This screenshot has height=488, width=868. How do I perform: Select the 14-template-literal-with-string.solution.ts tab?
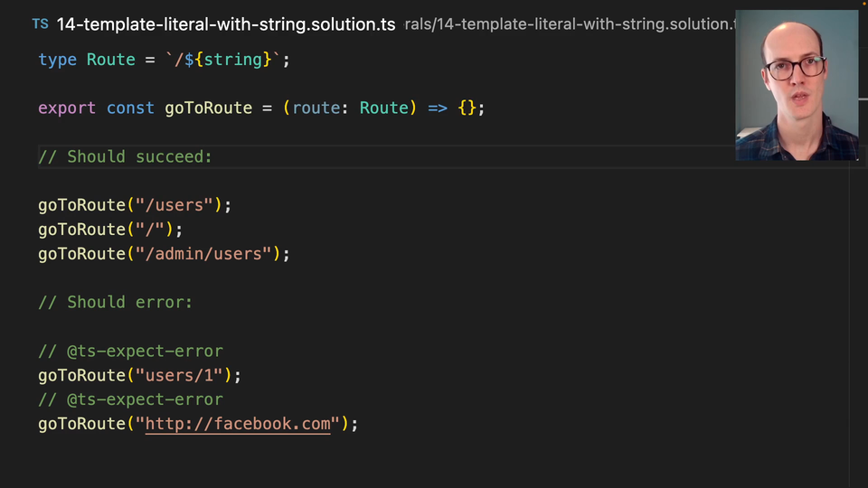click(x=226, y=24)
